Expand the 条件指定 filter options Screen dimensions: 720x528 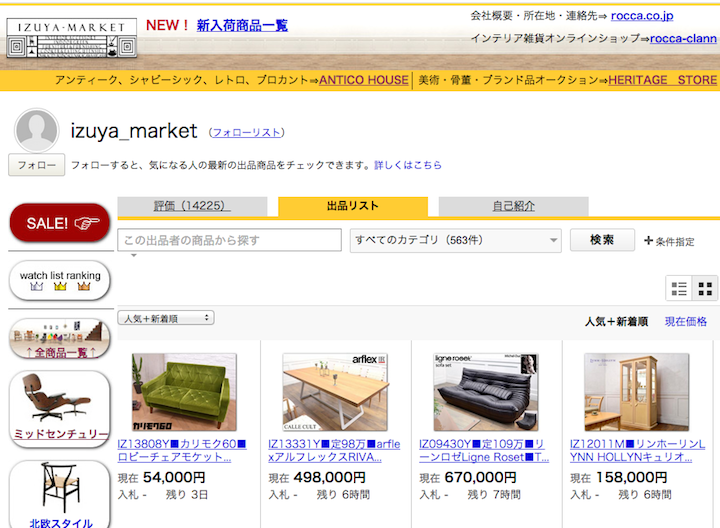coord(669,241)
